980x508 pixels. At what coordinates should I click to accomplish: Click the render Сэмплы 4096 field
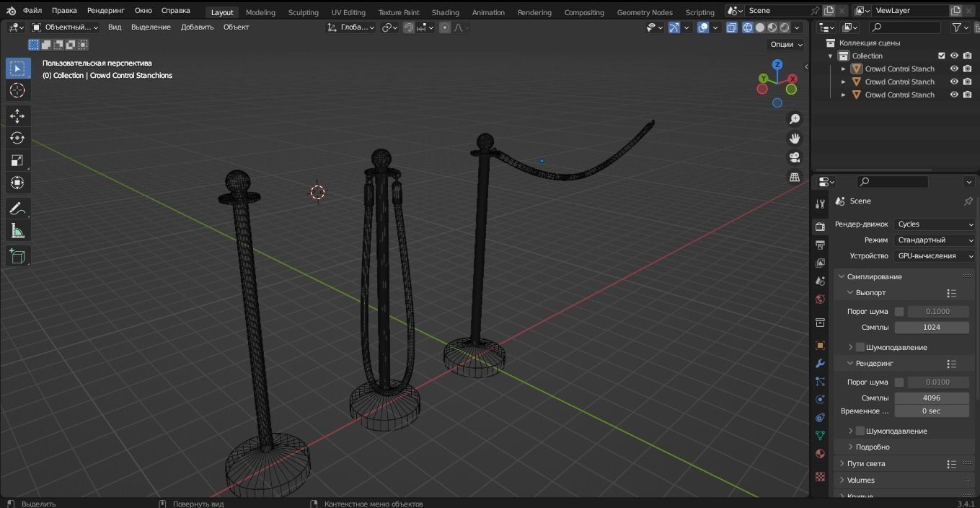click(x=932, y=398)
